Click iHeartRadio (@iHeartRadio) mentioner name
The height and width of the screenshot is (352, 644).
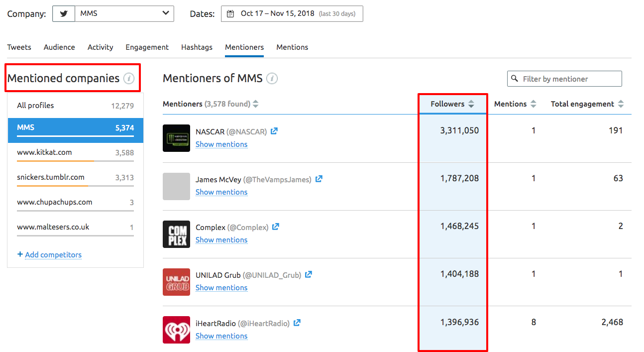[x=243, y=323]
